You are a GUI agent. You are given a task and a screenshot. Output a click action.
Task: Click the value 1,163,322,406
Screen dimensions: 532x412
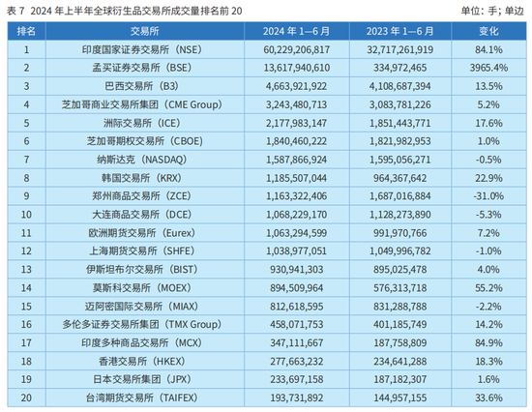click(x=297, y=196)
